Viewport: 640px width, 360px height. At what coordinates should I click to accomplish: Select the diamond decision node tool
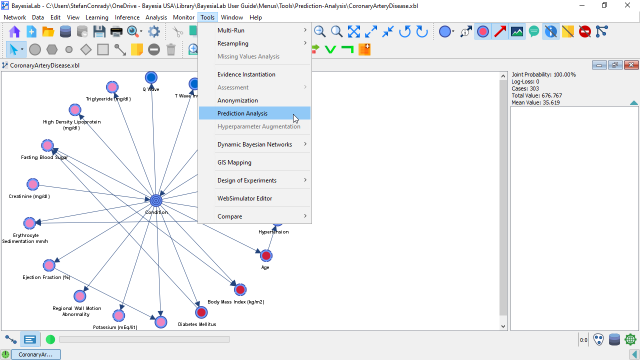point(86,50)
